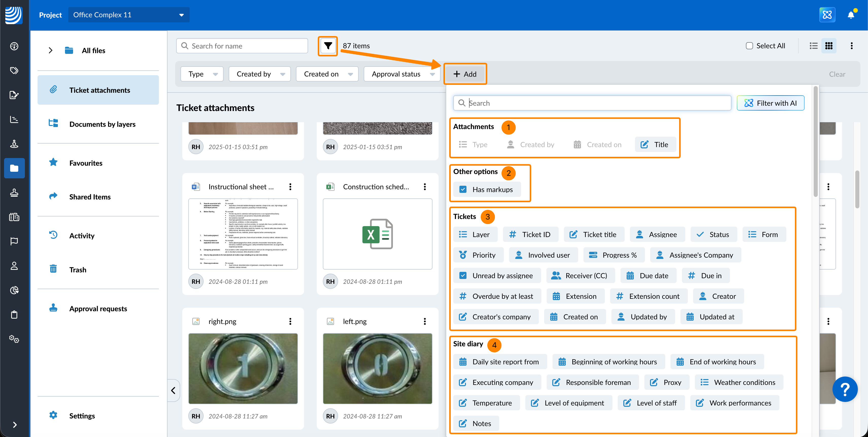The height and width of the screenshot is (437, 868).
Task: Open the Office Complex 11 project dropdown
Action: [129, 15]
